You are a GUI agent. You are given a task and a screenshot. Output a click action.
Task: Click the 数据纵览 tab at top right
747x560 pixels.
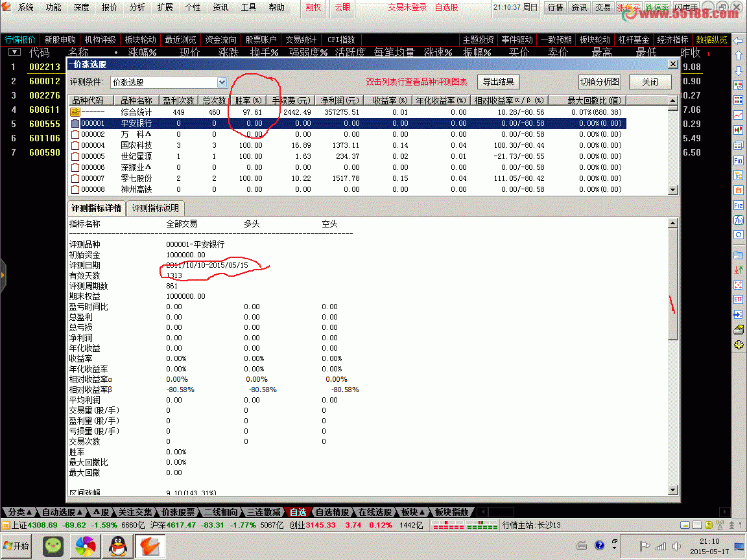click(x=711, y=40)
